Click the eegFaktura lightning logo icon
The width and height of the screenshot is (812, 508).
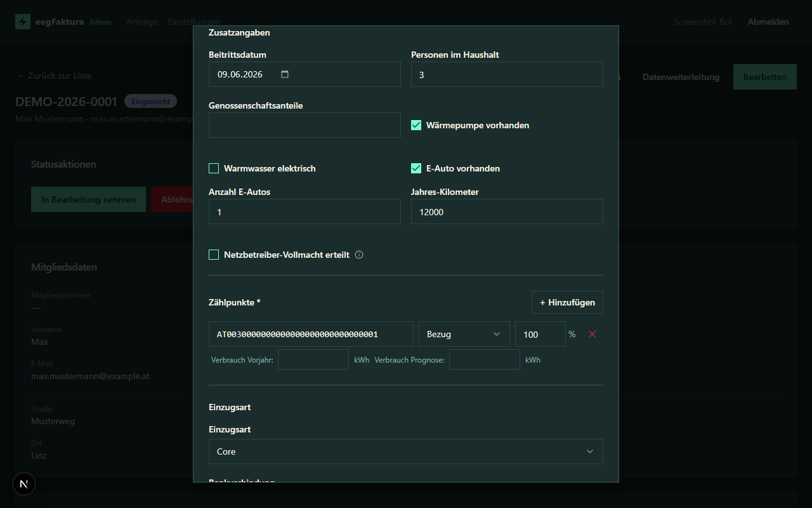point(23,22)
